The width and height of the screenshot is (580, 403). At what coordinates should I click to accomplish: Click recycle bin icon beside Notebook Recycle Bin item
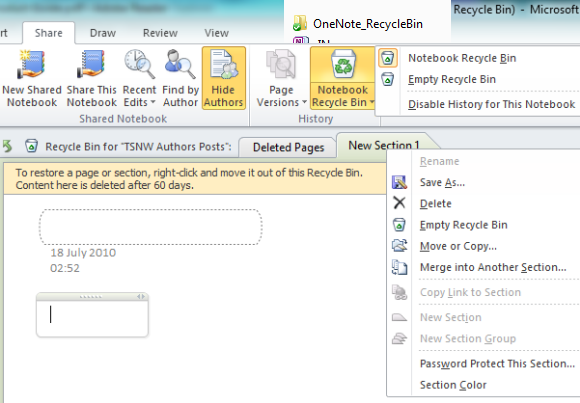[x=388, y=58]
